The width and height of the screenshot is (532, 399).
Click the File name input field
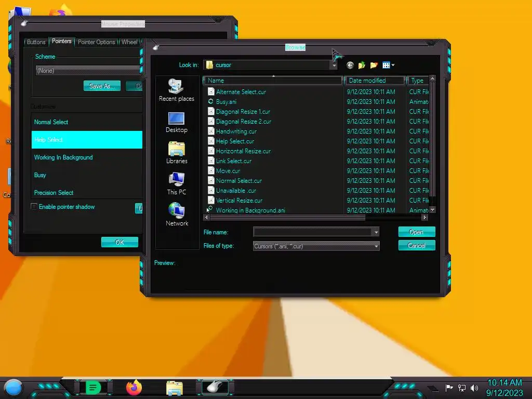312,232
